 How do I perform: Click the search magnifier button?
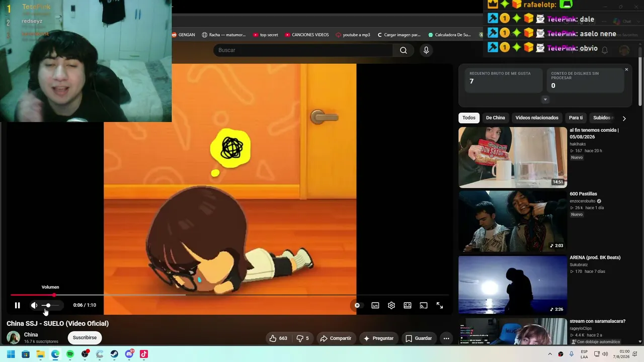pyautogui.click(x=404, y=50)
